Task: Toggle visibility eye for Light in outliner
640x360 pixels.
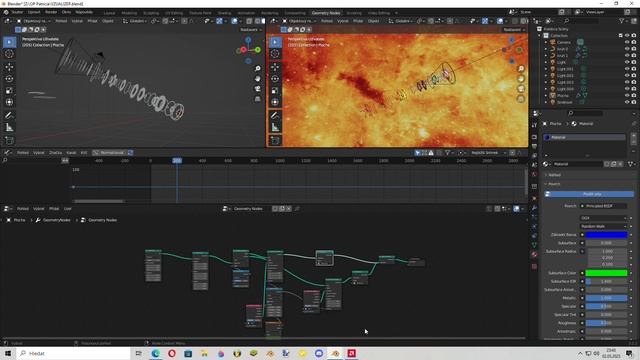Action: [x=627, y=62]
